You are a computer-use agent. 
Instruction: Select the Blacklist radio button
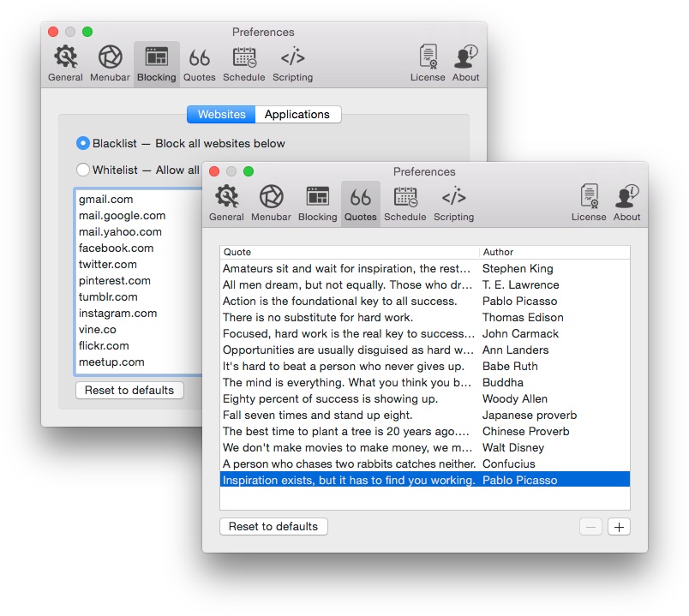click(x=83, y=143)
